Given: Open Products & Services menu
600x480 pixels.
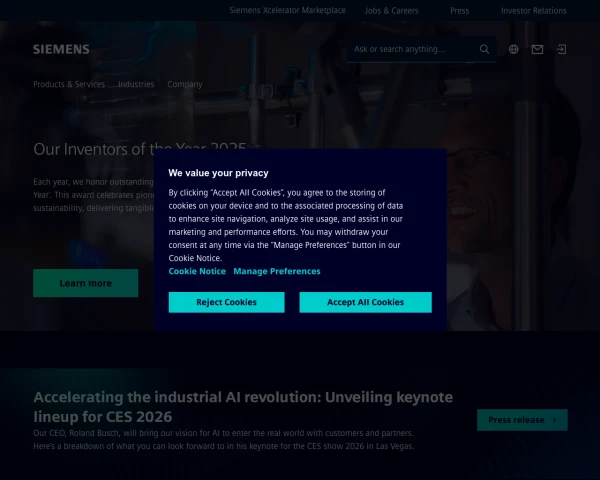Looking at the screenshot, I should coord(69,84).
